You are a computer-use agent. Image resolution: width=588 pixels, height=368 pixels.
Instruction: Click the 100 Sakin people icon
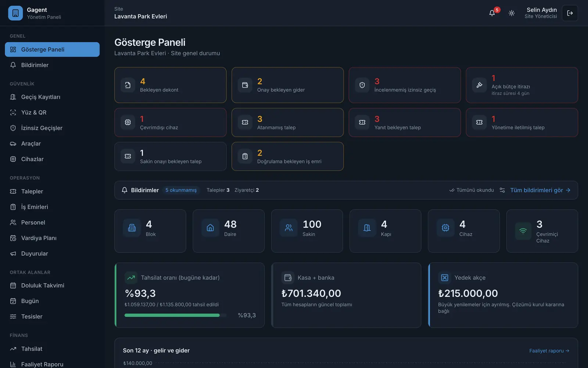tap(289, 228)
